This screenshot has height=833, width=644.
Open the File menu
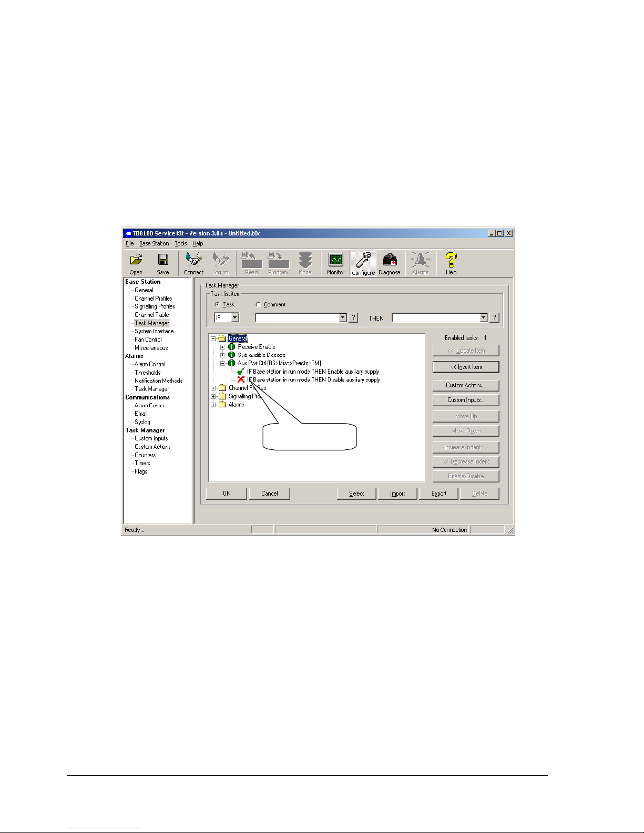(x=130, y=243)
